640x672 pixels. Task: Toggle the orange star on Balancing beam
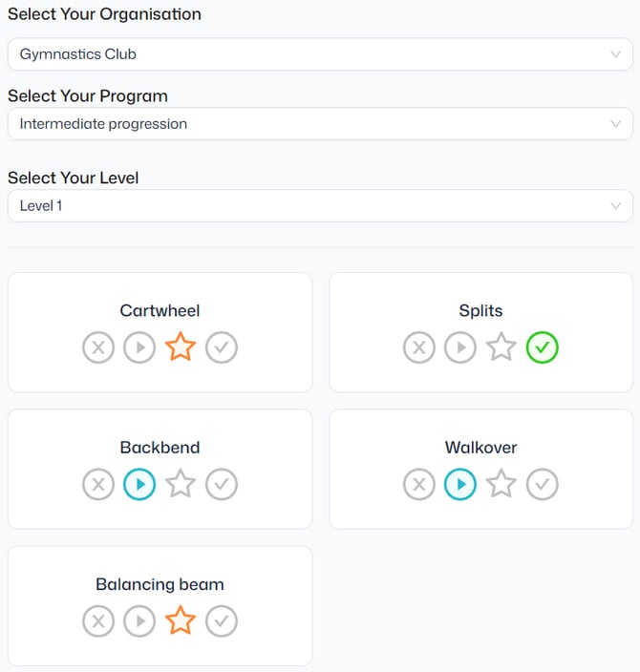click(181, 620)
